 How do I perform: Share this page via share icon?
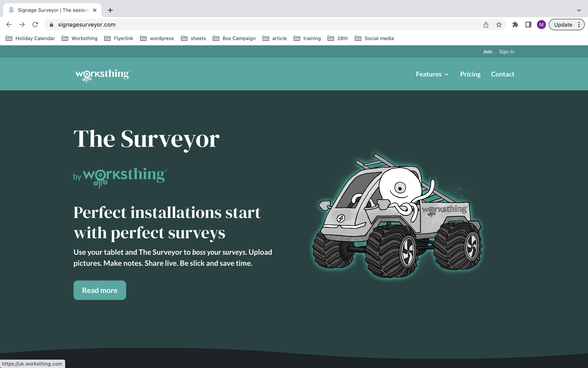[x=486, y=25]
